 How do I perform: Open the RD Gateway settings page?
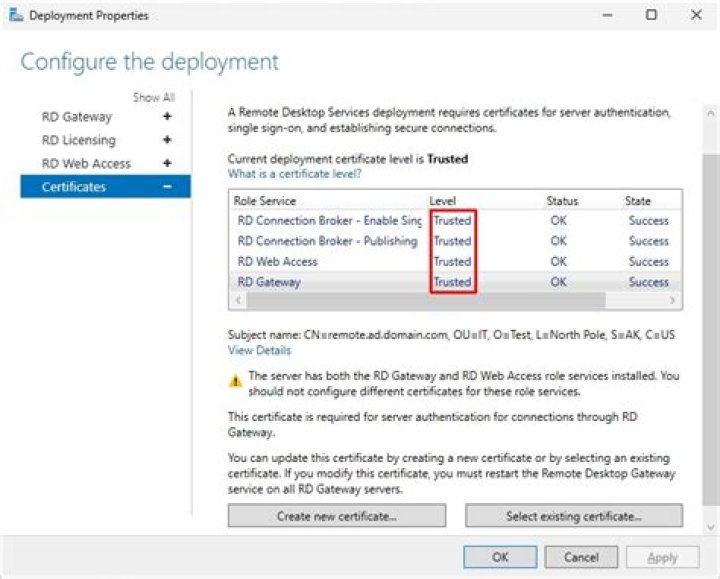coord(77,117)
